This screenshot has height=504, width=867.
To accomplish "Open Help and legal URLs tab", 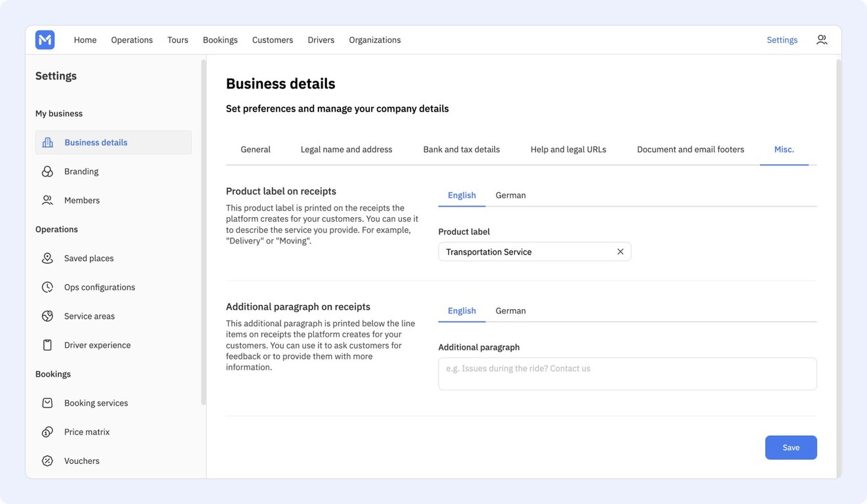I will (568, 150).
